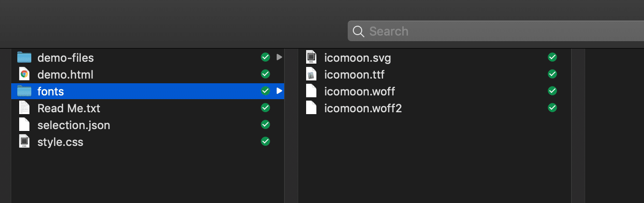Screen dimensions: 644x203
Task: Select the Read Me.txt file name
Action: (69, 109)
